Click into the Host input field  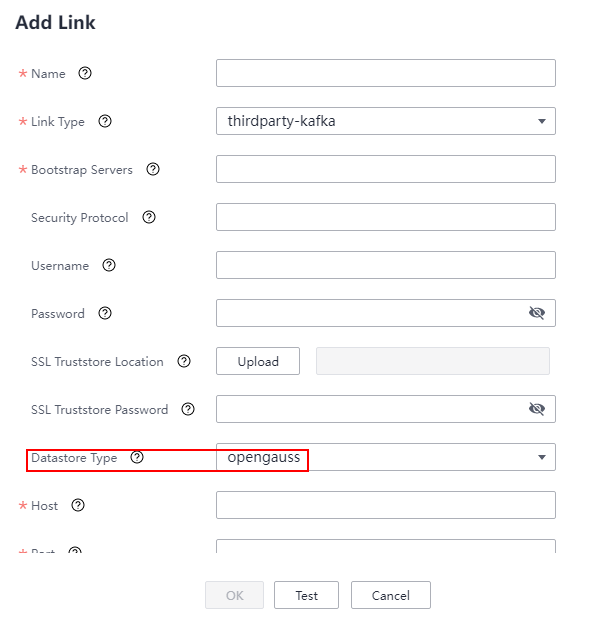[x=385, y=505]
